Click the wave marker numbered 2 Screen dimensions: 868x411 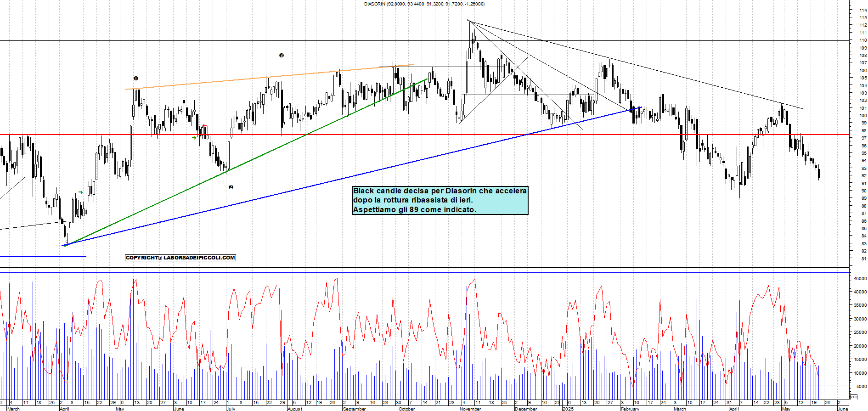coord(231,187)
